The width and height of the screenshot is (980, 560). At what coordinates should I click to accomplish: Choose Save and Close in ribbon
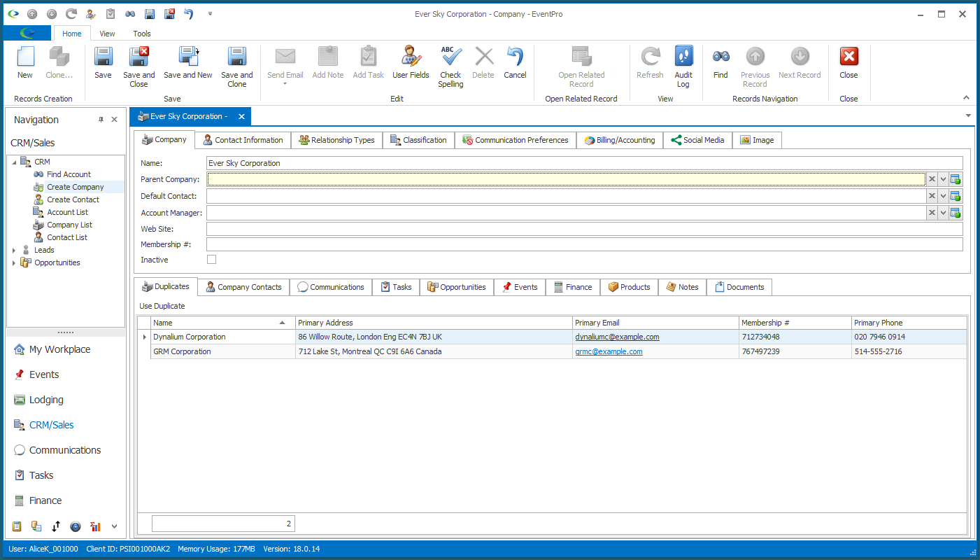[139, 67]
